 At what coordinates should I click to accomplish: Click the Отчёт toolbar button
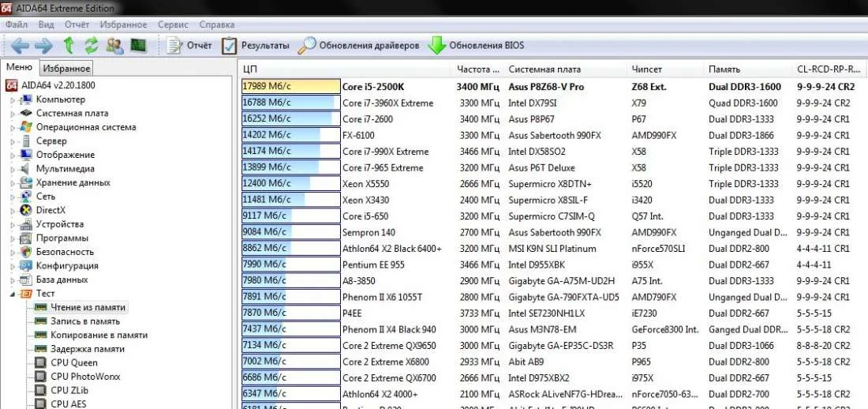[x=189, y=45]
